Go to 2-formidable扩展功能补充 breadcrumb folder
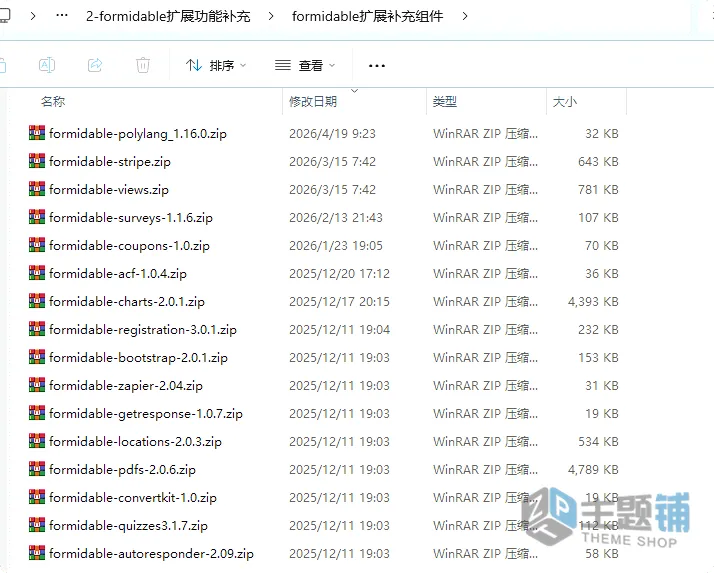The width and height of the screenshot is (714, 573). [168, 16]
